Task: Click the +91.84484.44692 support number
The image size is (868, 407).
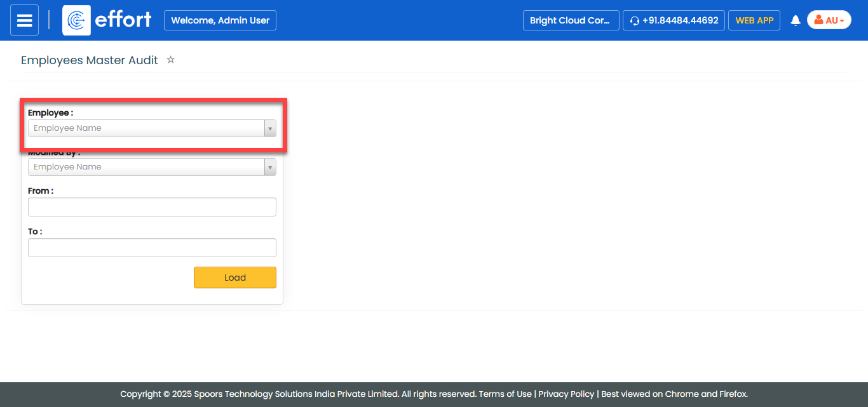Action: (x=680, y=20)
